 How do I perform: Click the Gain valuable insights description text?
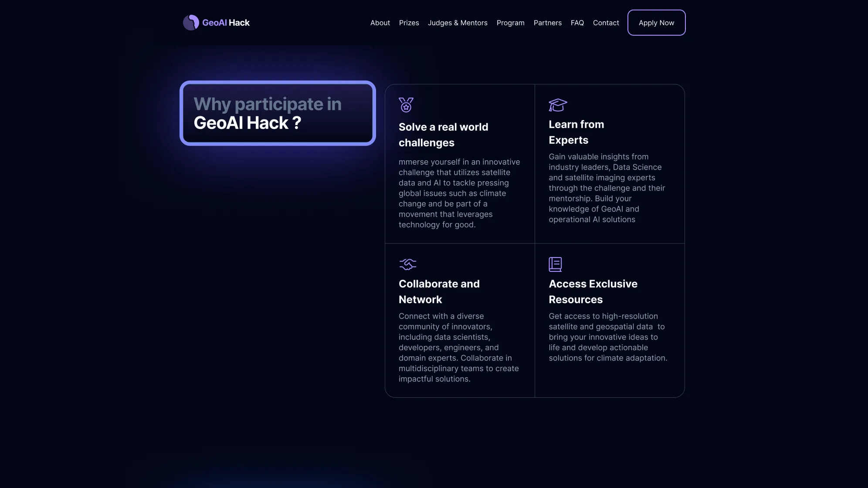(x=607, y=188)
